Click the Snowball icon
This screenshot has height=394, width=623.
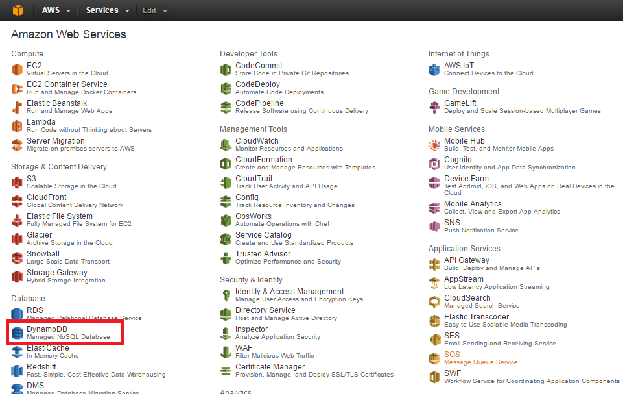click(17, 258)
